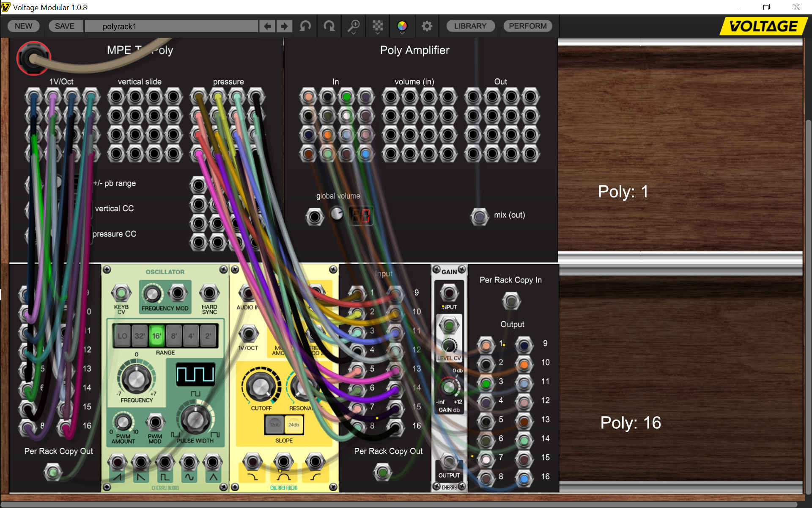
Task: Click the polyrack1 preset name field
Action: pyautogui.click(x=171, y=26)
